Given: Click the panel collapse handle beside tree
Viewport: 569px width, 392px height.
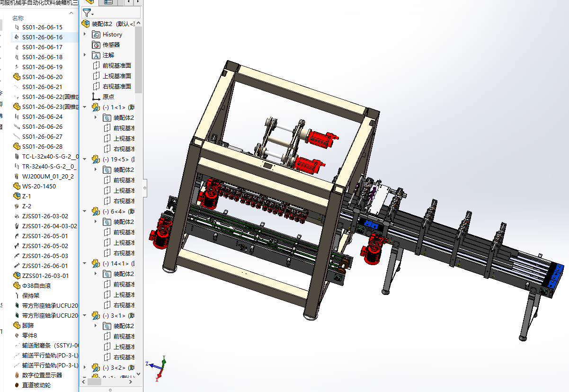Looking at the screenshot, I should coord(145,188).
